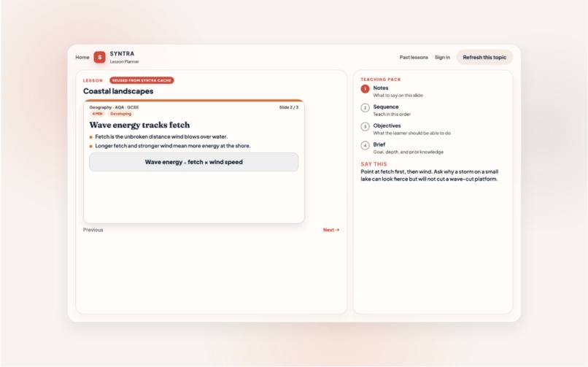Click the 'Point at fetch first' note text
The width and height of the screenshot is (588, 367).
430,175
